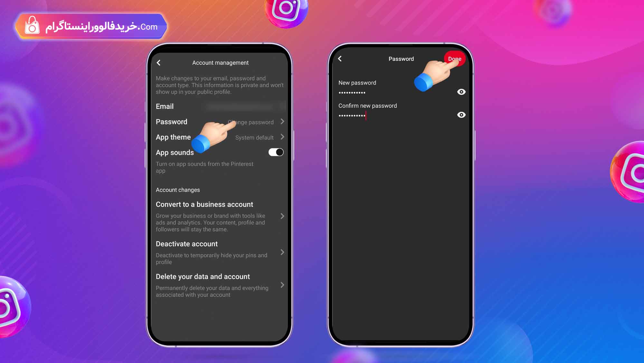644x363 pixels.
Task: Select Email settings option
Action: pyautogui.click(x=165, y=106)
